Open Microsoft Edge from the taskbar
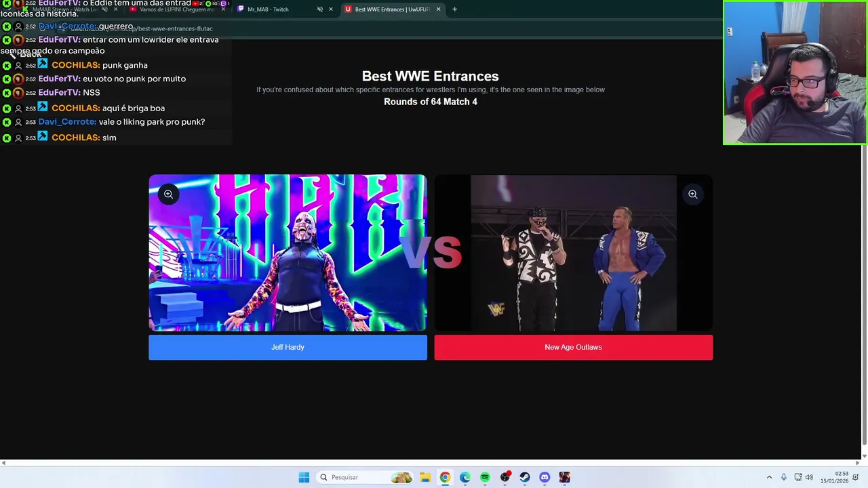 click(465, 477)
